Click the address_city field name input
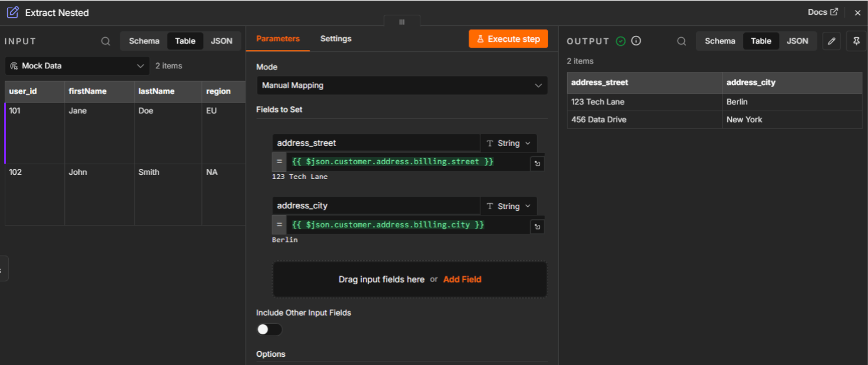The height and width of the screenshot is (365, 868). click(x=376, y=206)
